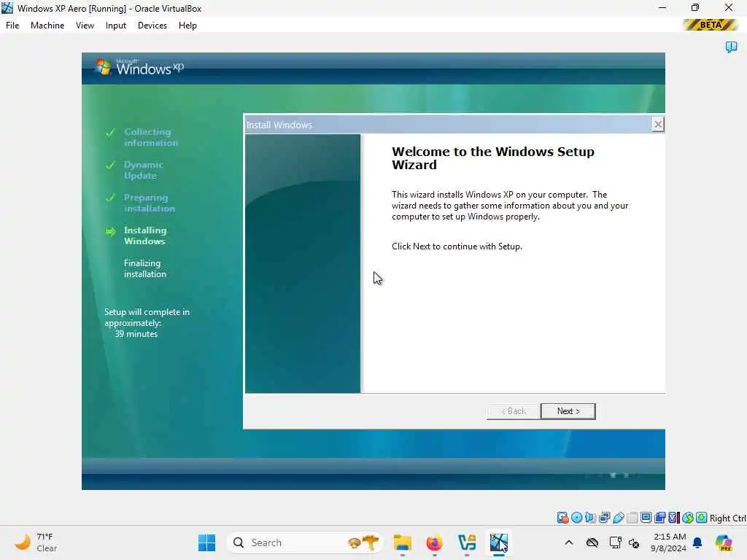
Task: Click the "Welcome to the Windows Setup Wizard" heading
Action: (x=493, y=158)
